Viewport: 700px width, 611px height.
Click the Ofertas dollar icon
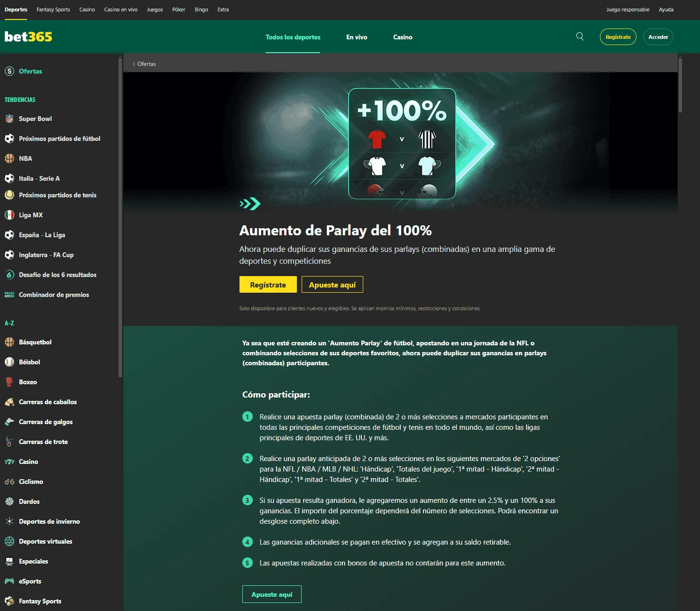point(9,71)
